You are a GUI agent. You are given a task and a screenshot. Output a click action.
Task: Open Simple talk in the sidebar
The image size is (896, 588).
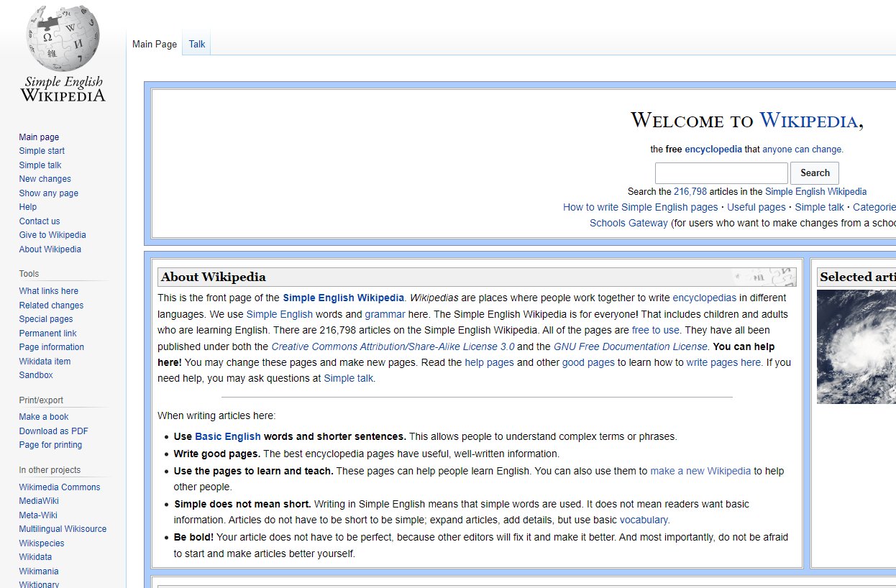(40, 165)
